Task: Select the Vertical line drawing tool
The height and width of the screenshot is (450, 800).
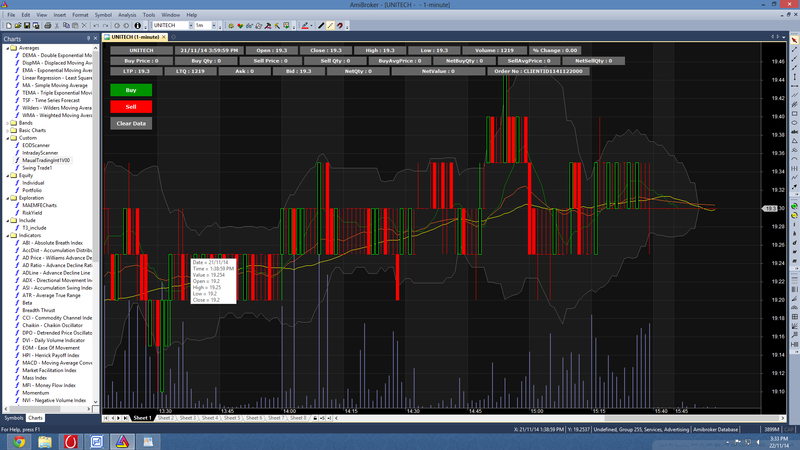Action: (794, 77)
